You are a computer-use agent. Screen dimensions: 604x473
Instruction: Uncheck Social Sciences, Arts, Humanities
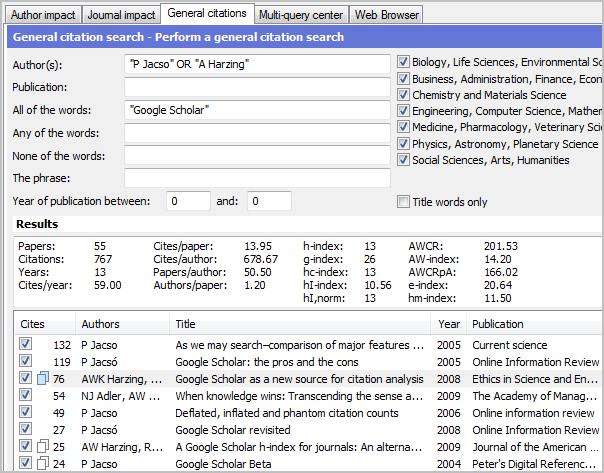point(403,160)
